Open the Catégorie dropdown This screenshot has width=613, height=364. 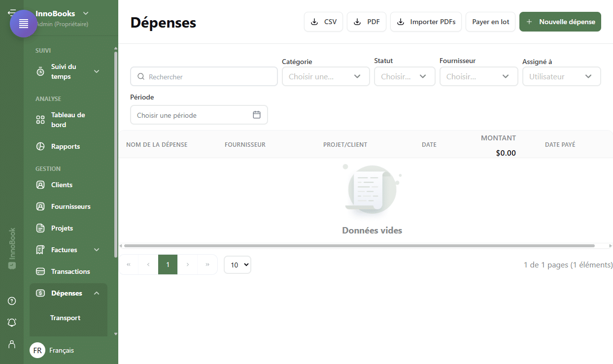(326, 76)
